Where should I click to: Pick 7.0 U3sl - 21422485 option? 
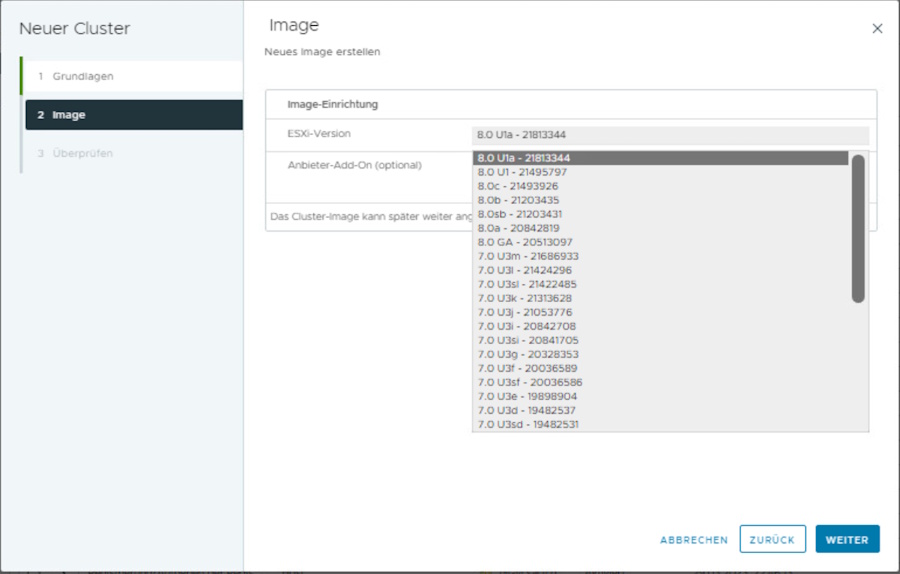(x=660, y=284)
